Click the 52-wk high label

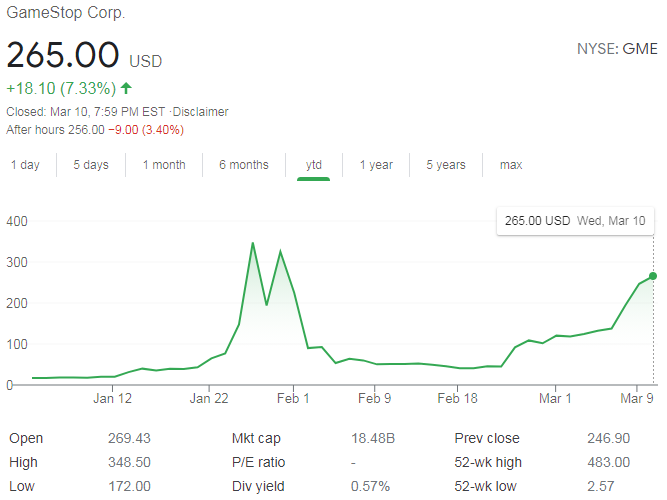488,462
